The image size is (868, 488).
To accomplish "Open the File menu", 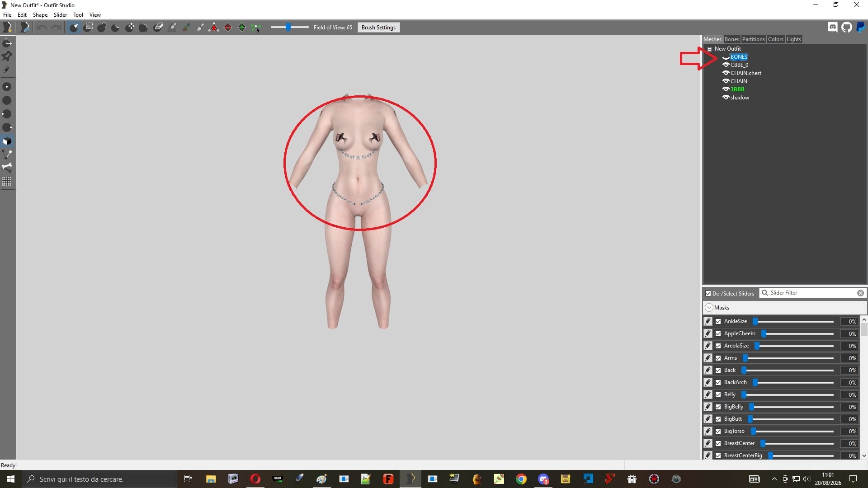I will (7, 15).
